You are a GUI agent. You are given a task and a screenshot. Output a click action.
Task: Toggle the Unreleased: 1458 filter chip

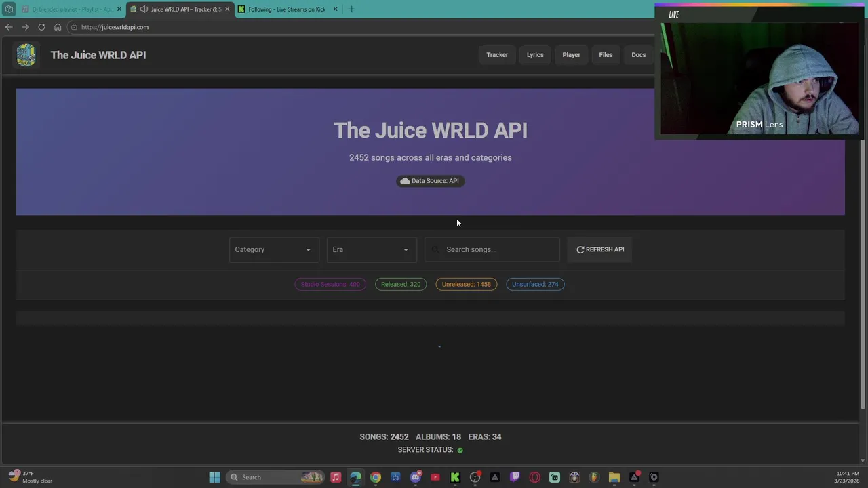[466, 284]
